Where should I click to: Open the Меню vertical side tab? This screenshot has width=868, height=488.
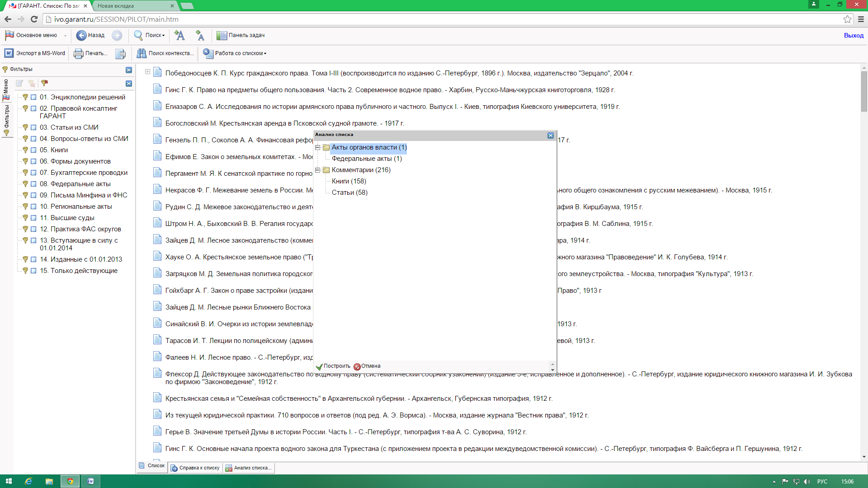[x=6, y=89]
